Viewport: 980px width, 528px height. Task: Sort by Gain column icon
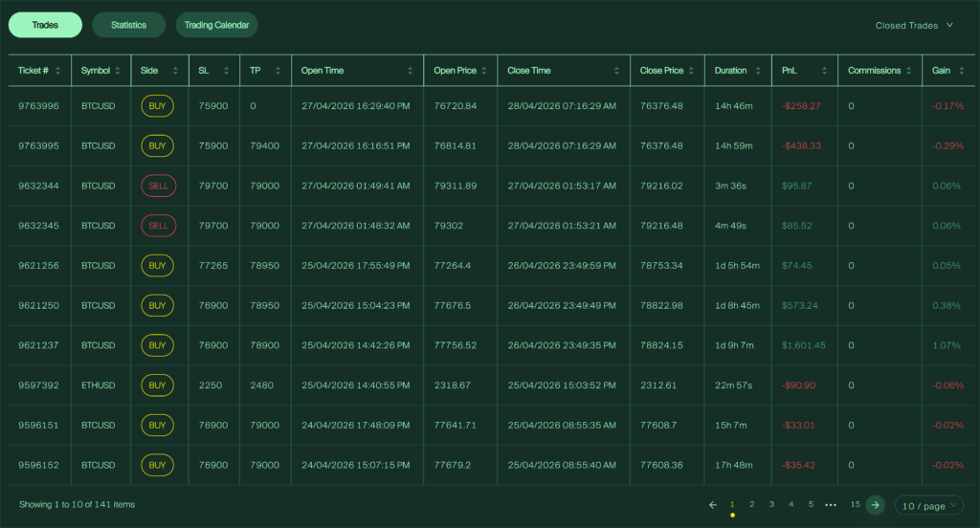click(961, 71)
